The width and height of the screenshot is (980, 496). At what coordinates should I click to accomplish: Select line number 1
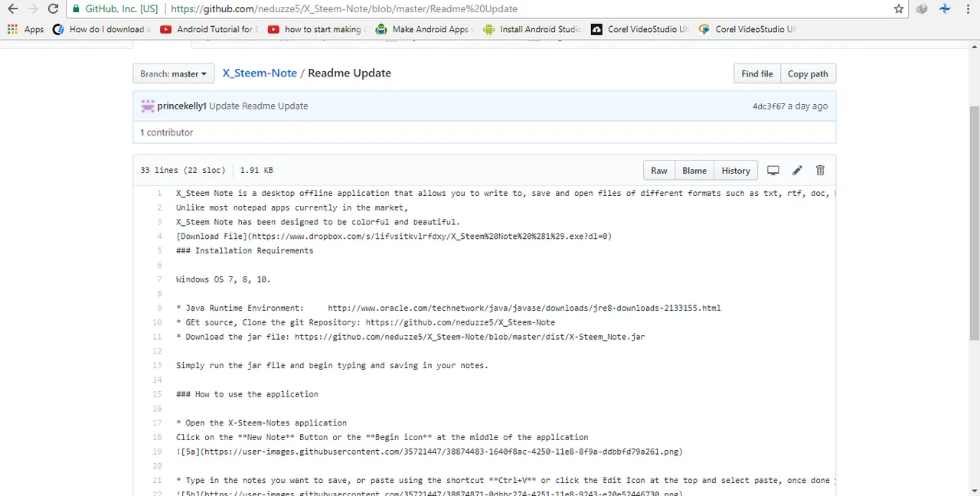(159, 193)
